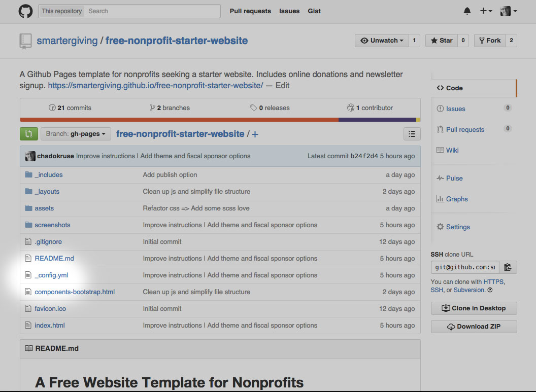Copy the SSH clone URL to clipboard
The height and width of the screenshot is (392, 536).
pos(508,267)
